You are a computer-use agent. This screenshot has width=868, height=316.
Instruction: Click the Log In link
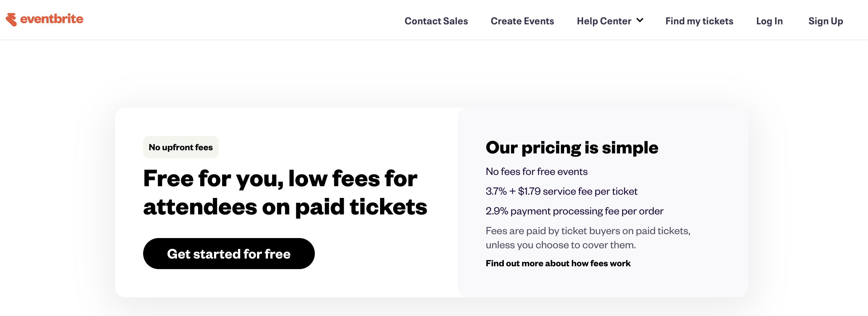pyautogui.click(x=769, y=21)
